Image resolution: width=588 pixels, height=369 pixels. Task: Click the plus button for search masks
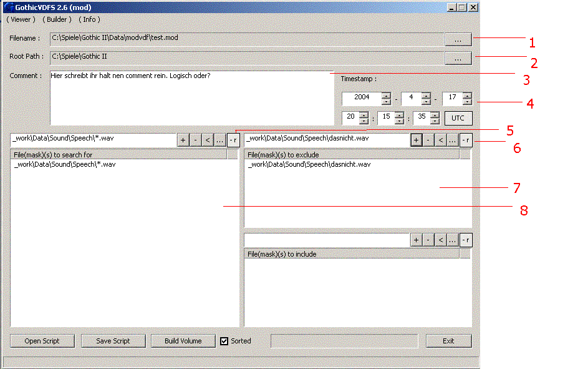[x=183, y=140]
